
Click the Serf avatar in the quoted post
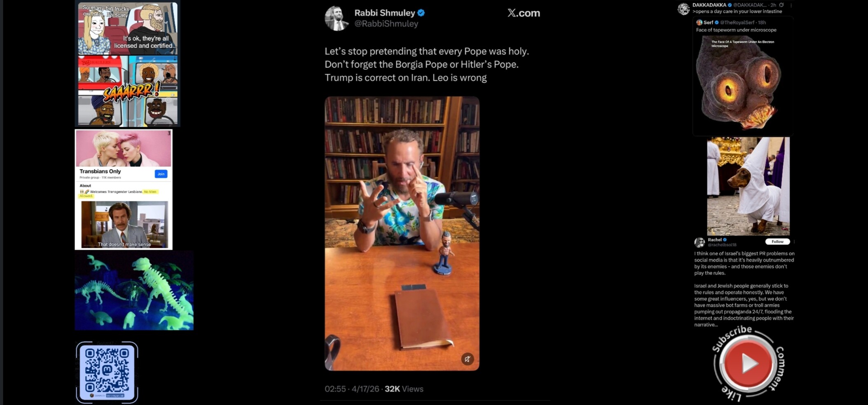[x=699, y=23]
